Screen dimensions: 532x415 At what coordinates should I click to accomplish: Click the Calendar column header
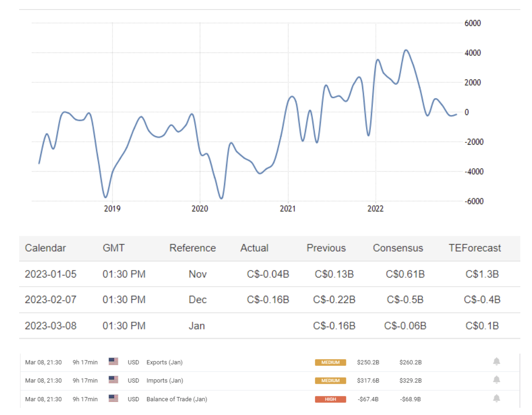coord(45,248)
